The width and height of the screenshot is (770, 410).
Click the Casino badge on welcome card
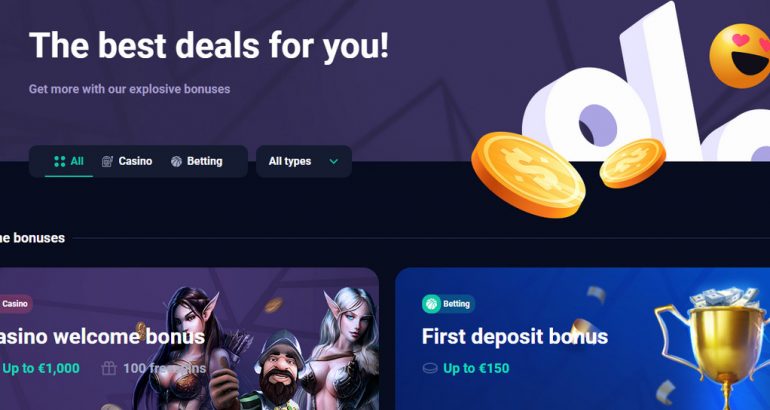click(15, 304)
